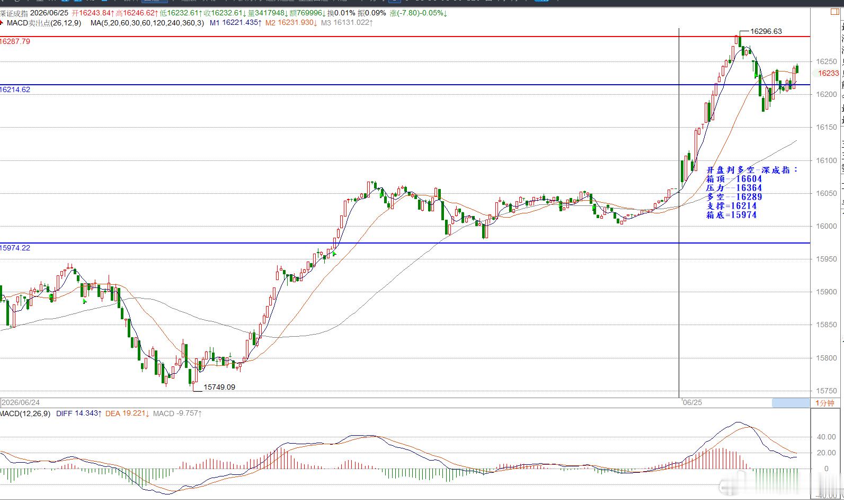
Task: Select annotation line 压力--16364
Action: [734, 188]
